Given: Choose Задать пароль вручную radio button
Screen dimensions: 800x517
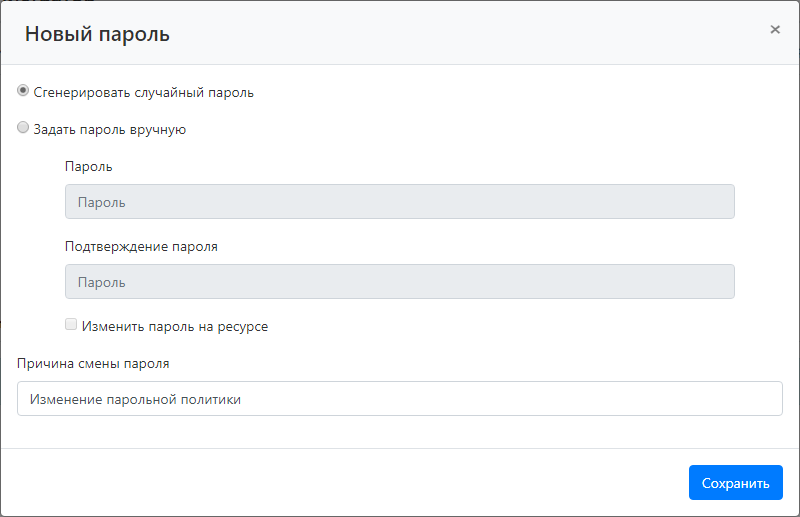Looking at the screenshot, I should (23, 128).
